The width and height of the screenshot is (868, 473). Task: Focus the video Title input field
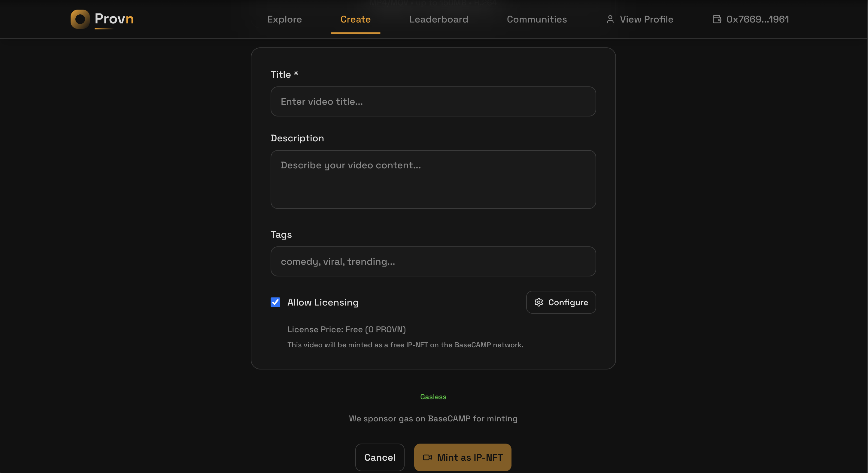[433, 102]
